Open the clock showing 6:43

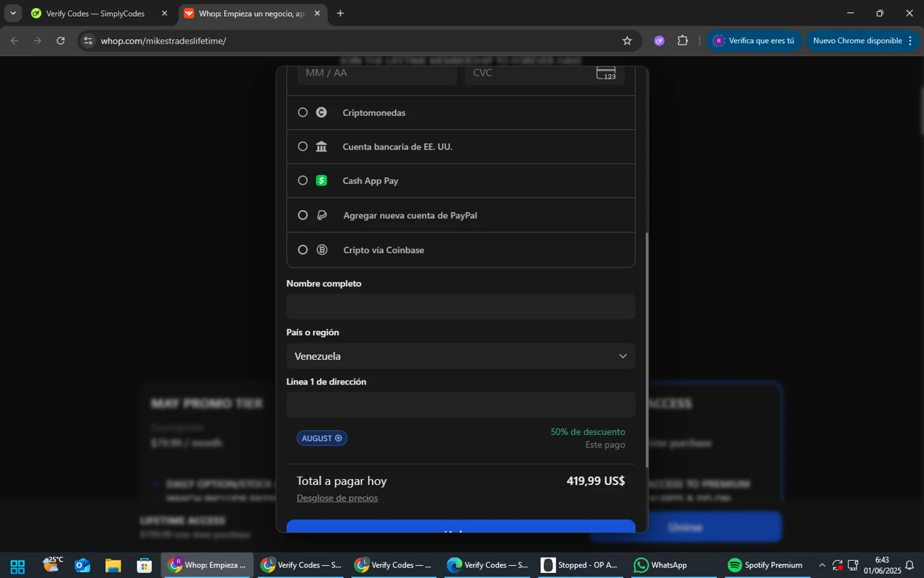(882, 565)
